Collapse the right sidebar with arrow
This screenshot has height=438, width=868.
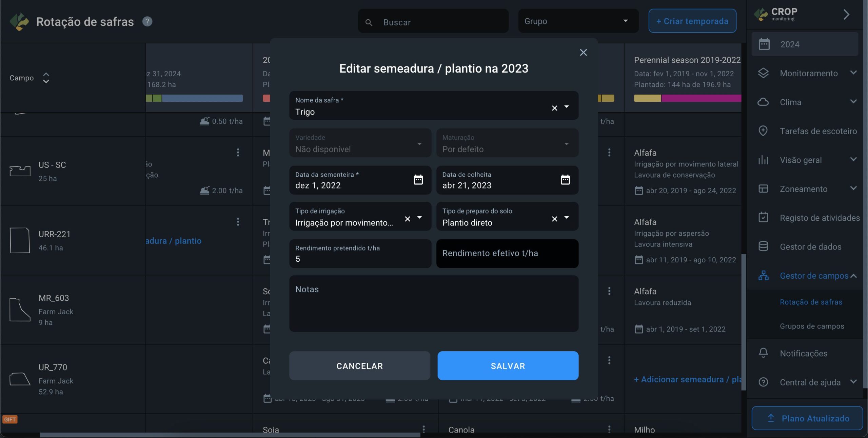coord(846,15)
